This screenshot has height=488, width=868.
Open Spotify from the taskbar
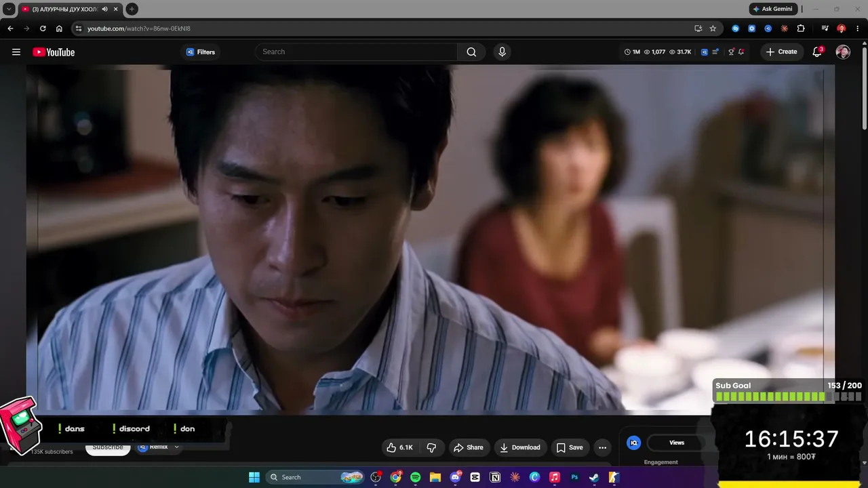point(415,477)
